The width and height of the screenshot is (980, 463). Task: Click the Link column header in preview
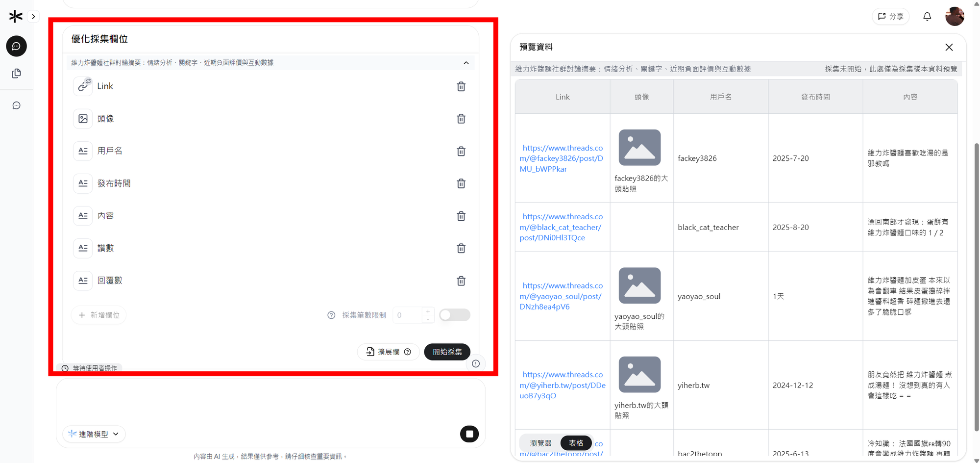coord(563,97)
